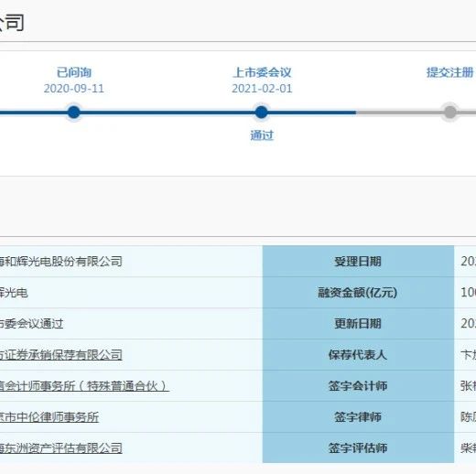476x474 pixels.
Task: Click the 通过 result text under timeline
Action: [x=262, y=135]
